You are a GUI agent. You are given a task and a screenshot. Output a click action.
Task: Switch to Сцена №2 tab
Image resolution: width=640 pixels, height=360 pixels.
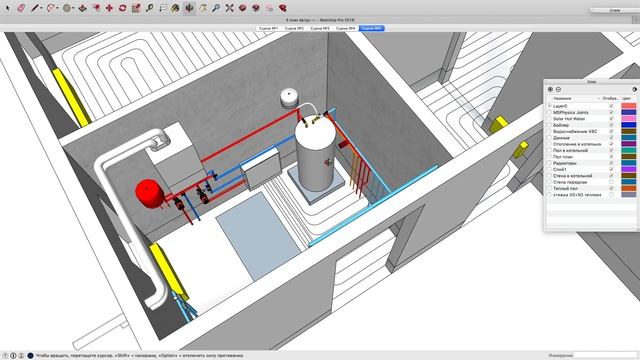(x=294, y=28)
